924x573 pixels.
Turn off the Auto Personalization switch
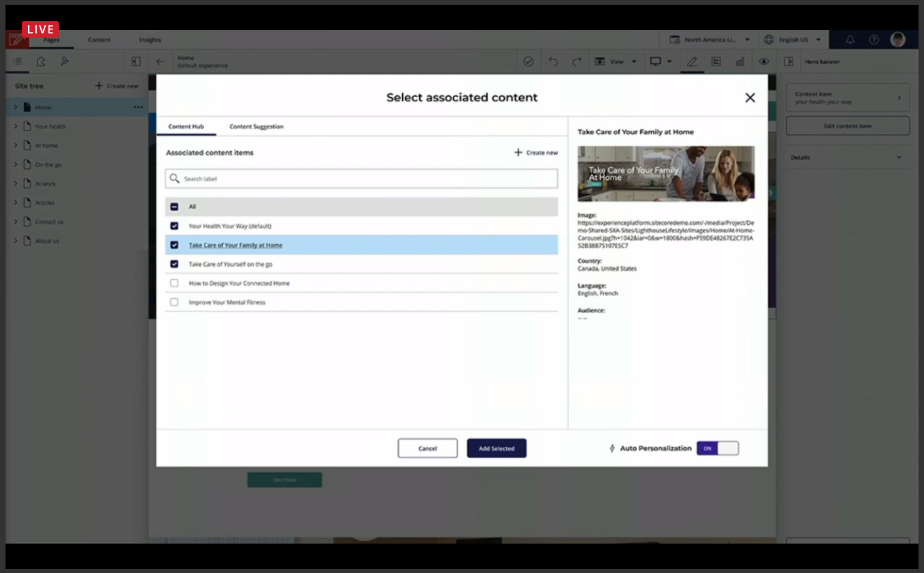pyautogui.click(x=717, y=449)
